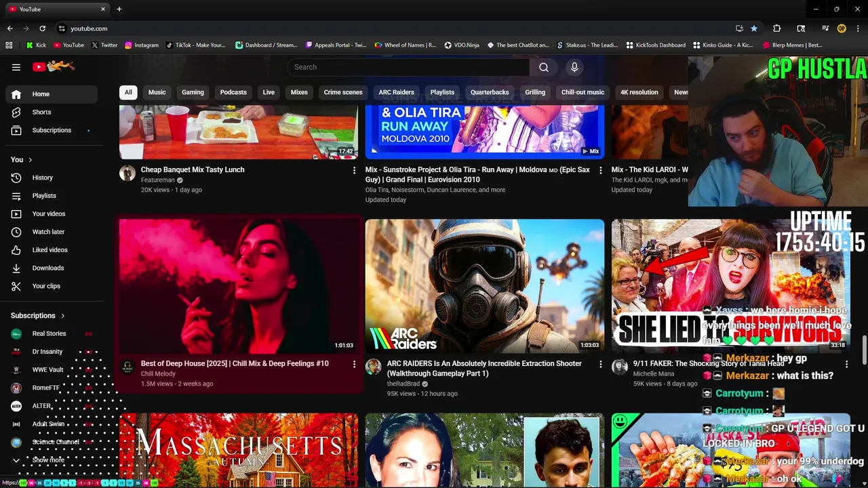Open the KickTools Dashboard bookmark

pos(656,45)
